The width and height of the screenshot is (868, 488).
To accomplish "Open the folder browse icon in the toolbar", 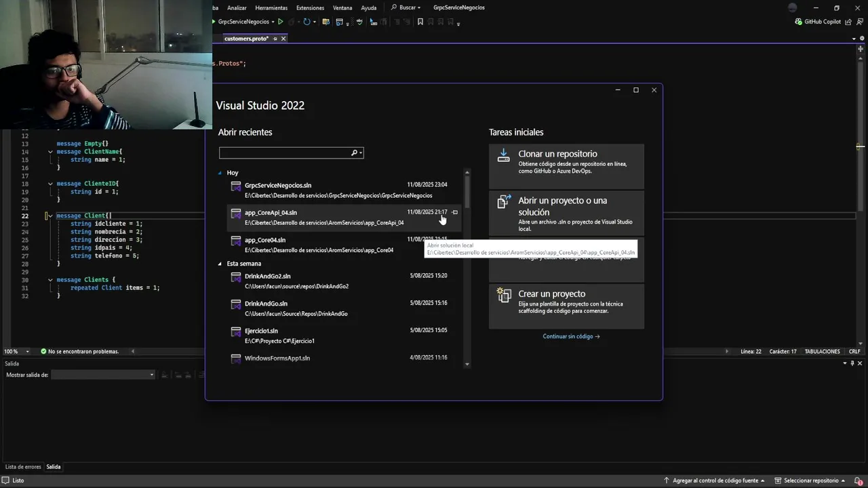I will coord(326,22).
